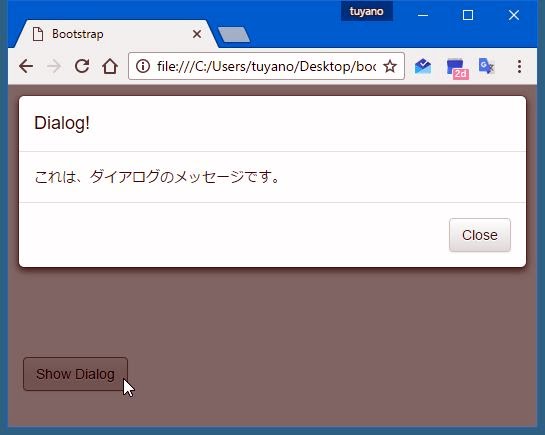Viewport: 545px width, 435px height.
Task: Open the Chrome three-dot menu
Action: 519,66
